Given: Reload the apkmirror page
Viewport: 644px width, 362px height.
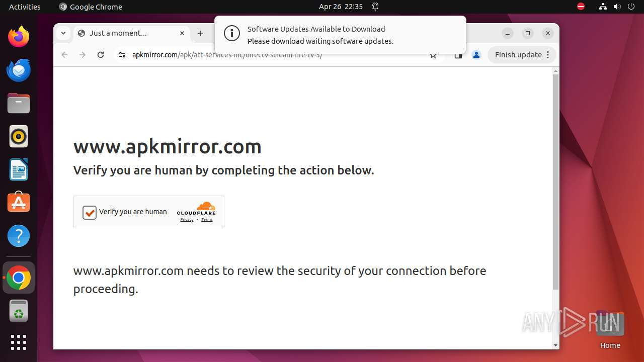Looking at the screenshot, I should 101,55.
